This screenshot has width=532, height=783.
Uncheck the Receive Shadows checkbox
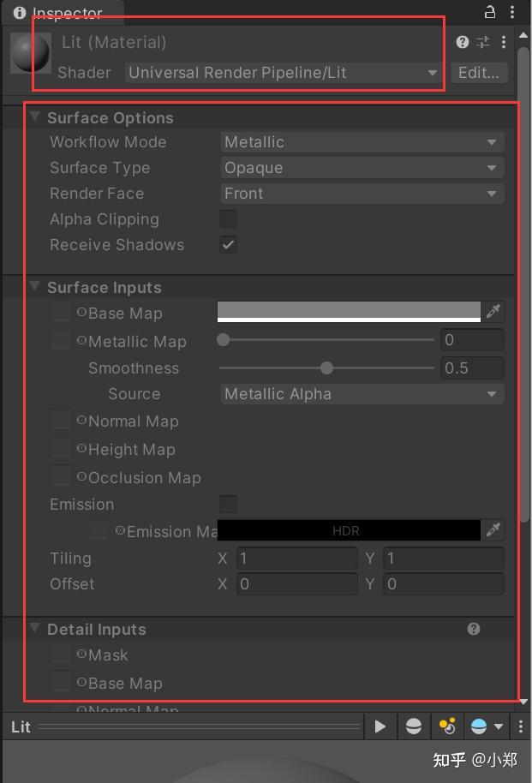[x=228, y=245]
